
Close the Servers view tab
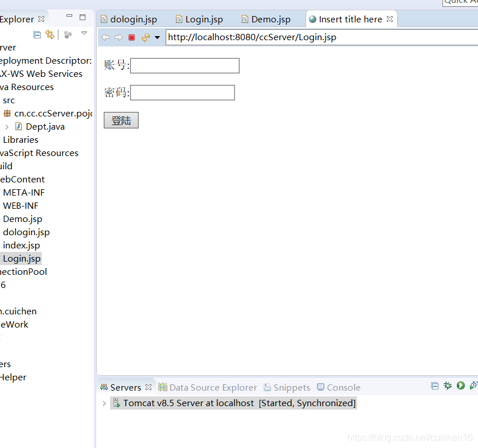click(148, 387)
